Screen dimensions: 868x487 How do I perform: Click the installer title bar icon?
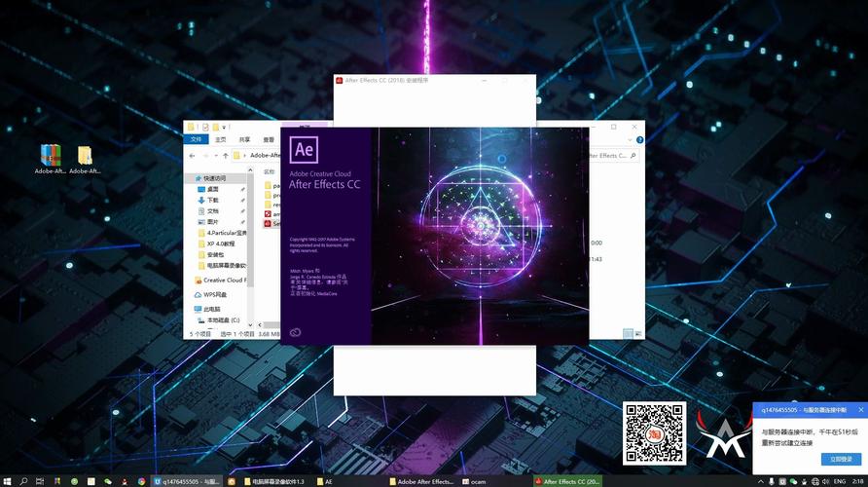tap(340, 80)
